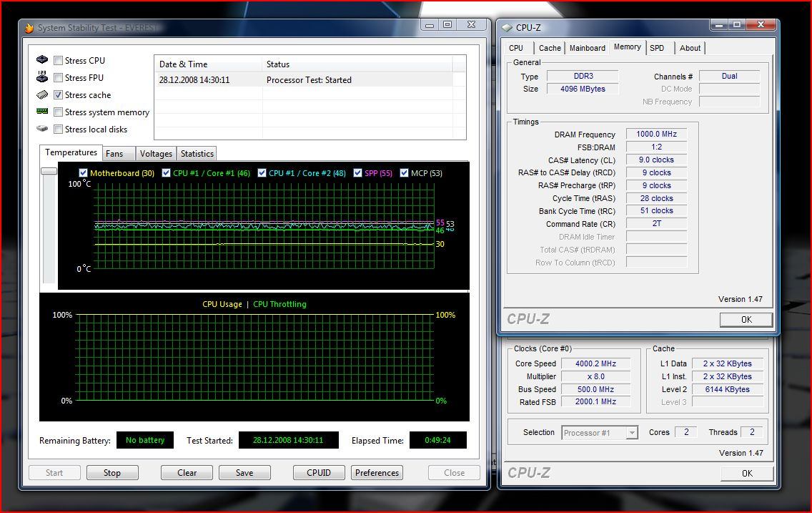Click the EVEREST flame icon in title bar
This screenshot has width=812, height=513.
pyautogui.click(x=29, y=28)
